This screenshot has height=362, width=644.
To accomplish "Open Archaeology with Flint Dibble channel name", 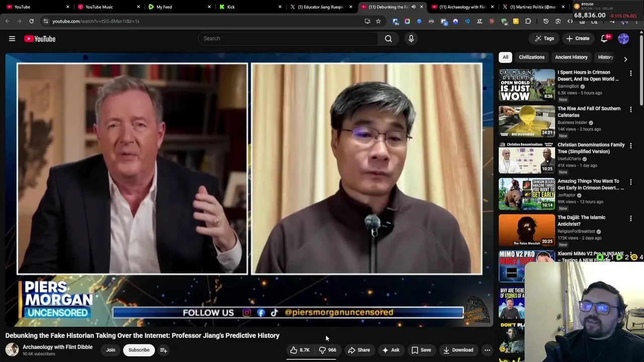I will click(x=57, y=347).
